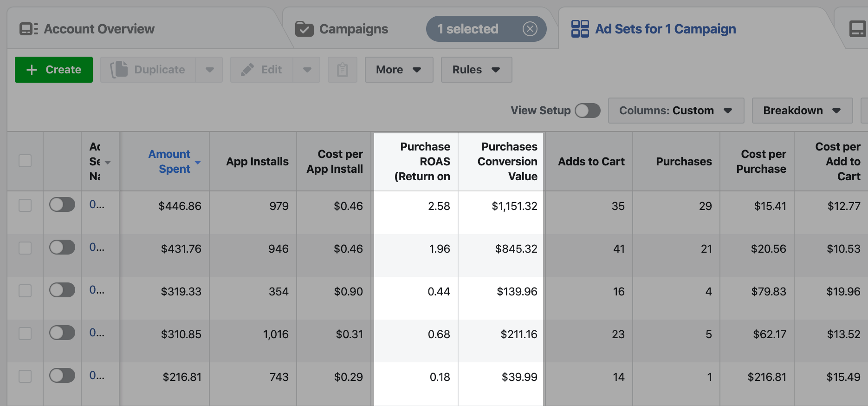Check the box for the $431.76 row

tap(25, 248)
